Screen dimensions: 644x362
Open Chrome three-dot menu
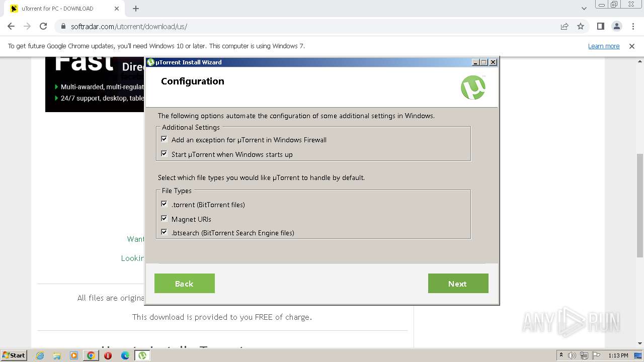click(632, 26)
